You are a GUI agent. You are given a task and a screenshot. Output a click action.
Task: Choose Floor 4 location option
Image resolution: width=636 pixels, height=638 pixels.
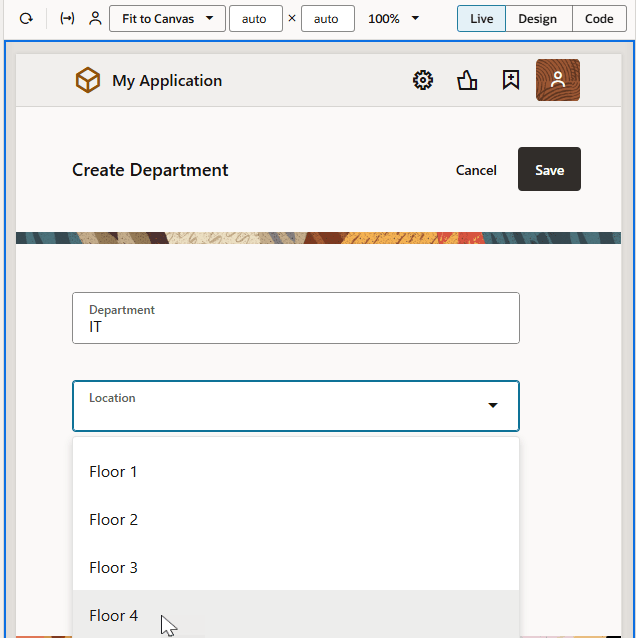click(296, 615)
